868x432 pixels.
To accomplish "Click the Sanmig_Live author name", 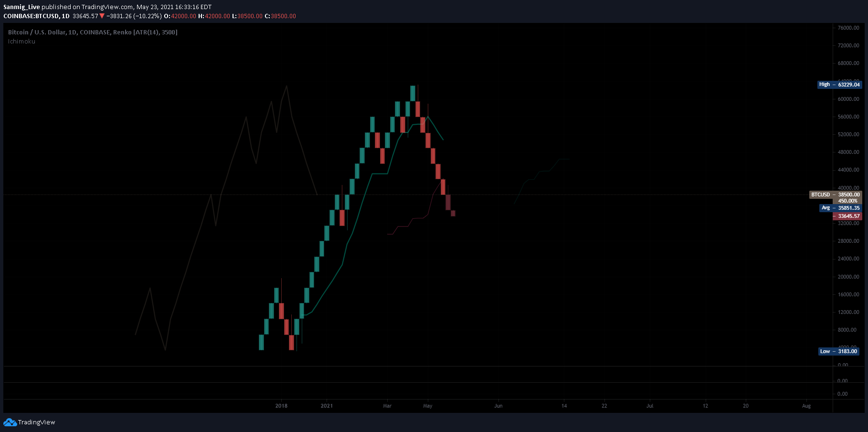I will pyautogui.click(x=21, y=7).
